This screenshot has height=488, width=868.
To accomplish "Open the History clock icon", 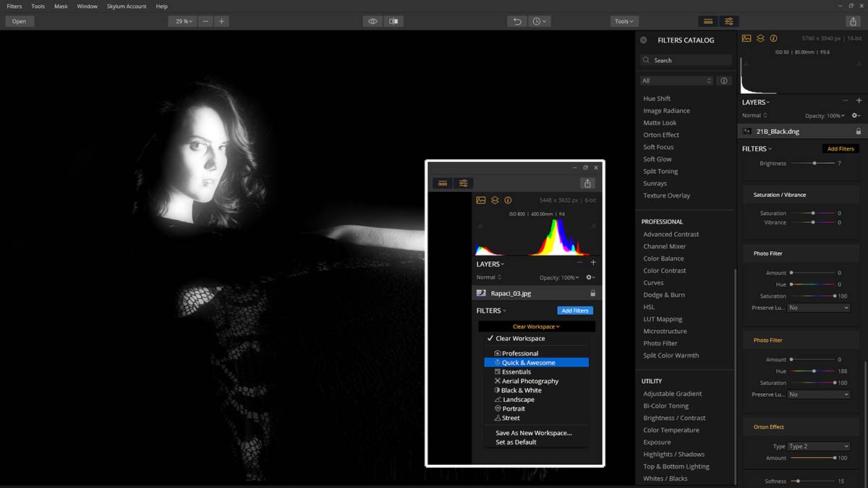I will 539,22.
